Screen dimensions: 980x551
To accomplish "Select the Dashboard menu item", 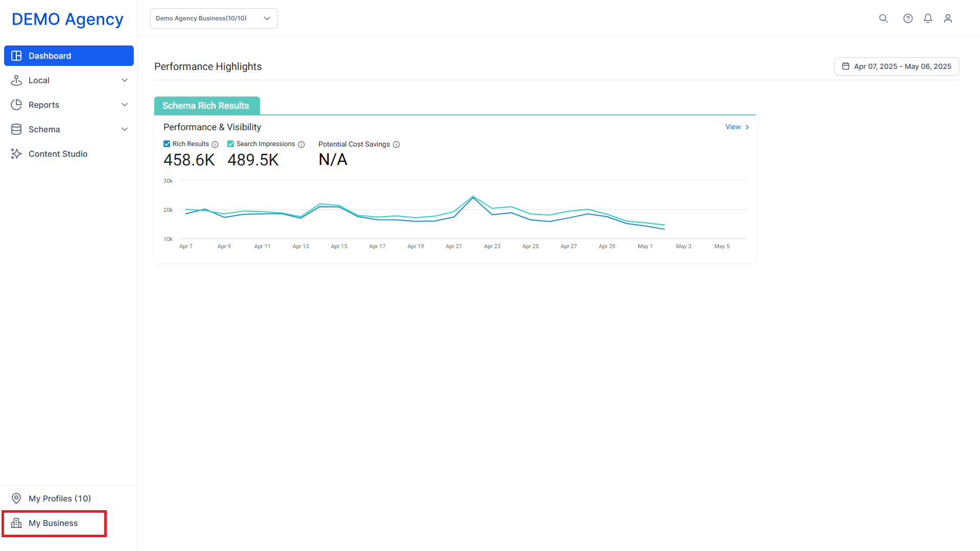I will (69, 56).
